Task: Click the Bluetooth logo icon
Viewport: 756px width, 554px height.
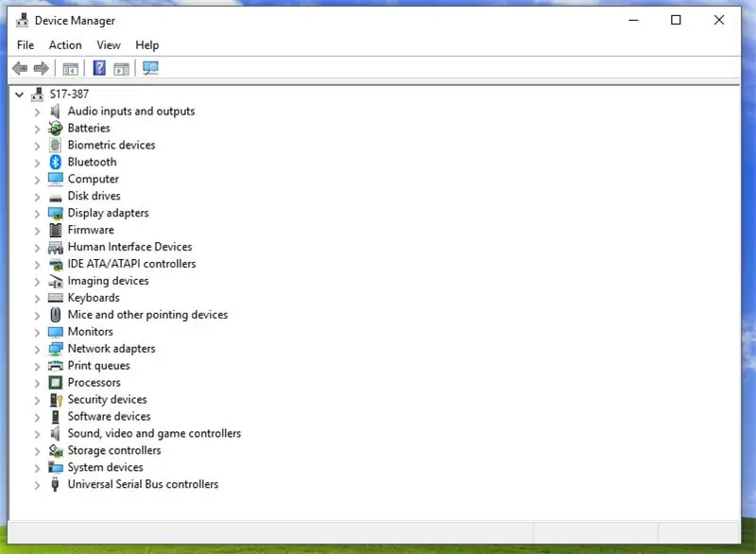Action: [55, 162]
